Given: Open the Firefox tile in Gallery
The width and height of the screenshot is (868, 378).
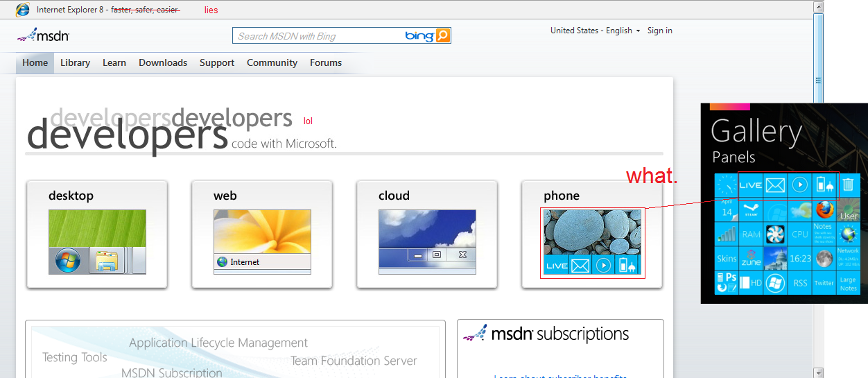Looking at the screenshot, I should point(824,209).
